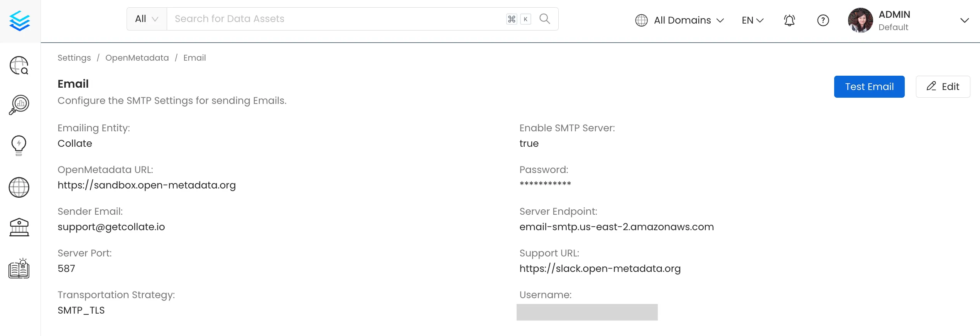Click the Test Email button
Viewport: 980px width, 336px height.
click(x=869, y=87)
